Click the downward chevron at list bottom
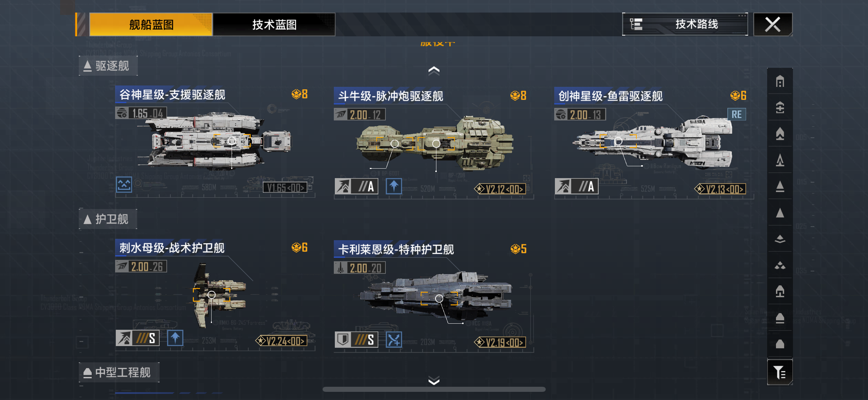Image resolution: width=868 pixels, height=400 pixels. pos(434,380)
